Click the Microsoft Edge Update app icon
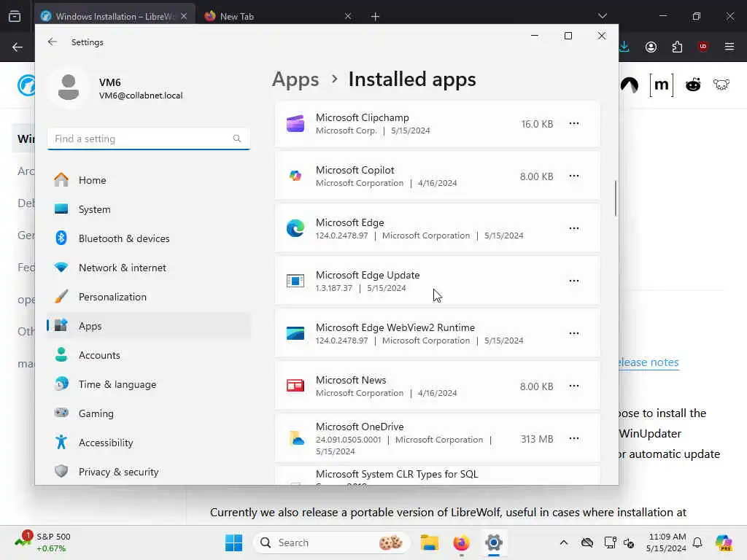 (295, 281)
